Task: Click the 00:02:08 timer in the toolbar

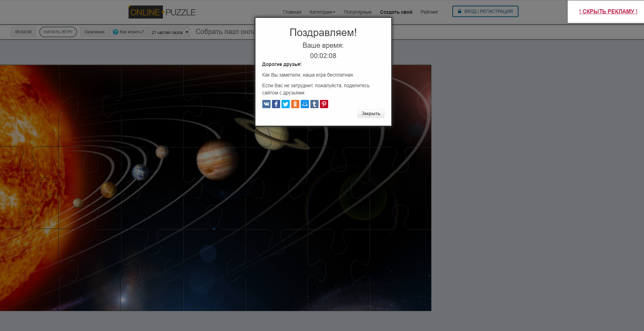Action: pos(23,32)
